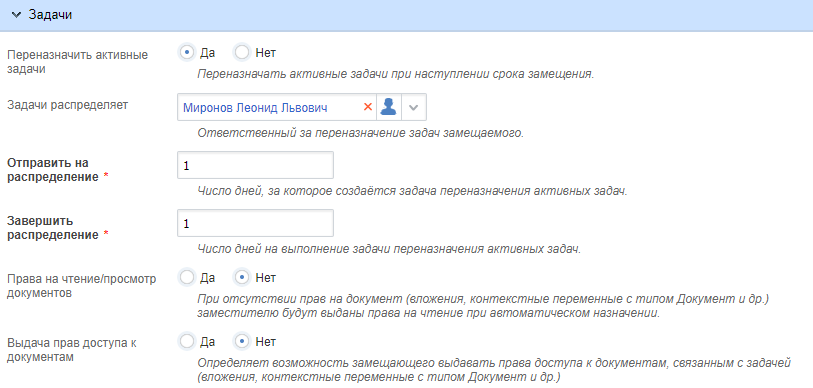The image size is (813, 388).
Task: Click hint Ответственный за переназначение задач замещаемого
Action: (x=361, y=133)
